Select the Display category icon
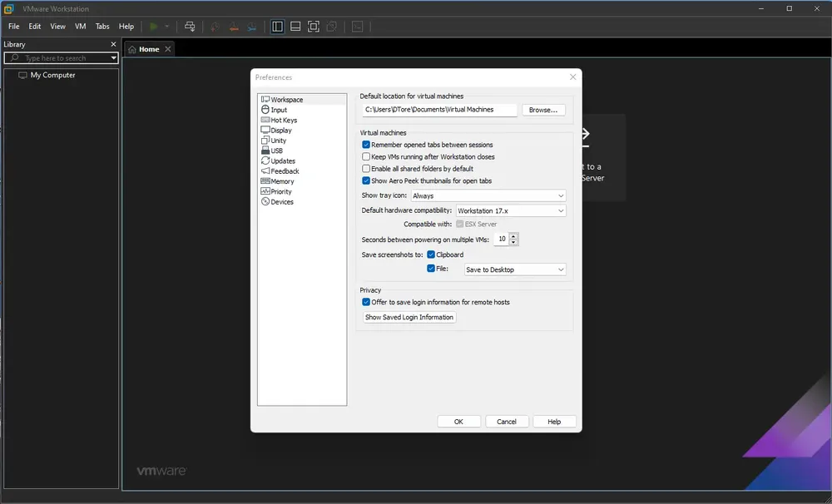Screen dimensions: 832x504 [x=265, y=130]
